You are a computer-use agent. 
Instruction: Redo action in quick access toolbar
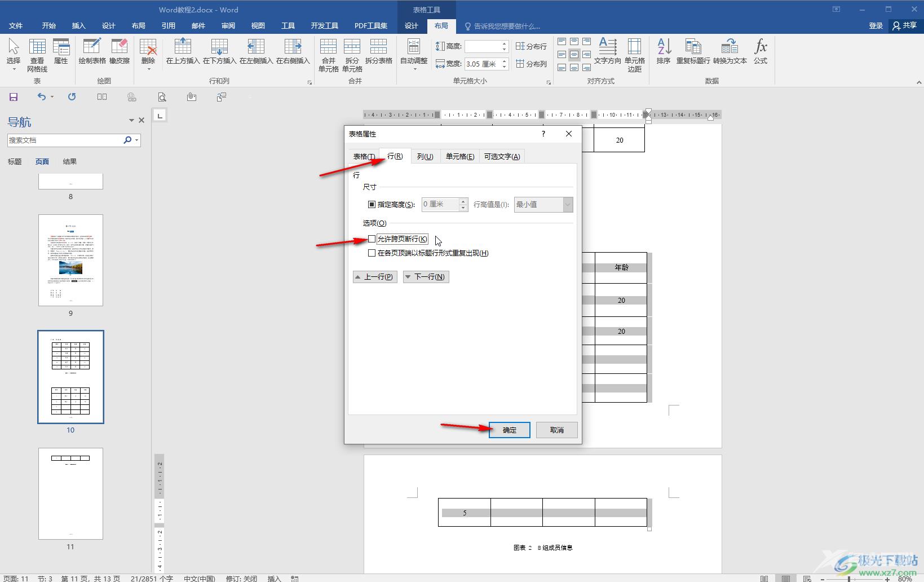coord(72,97)
